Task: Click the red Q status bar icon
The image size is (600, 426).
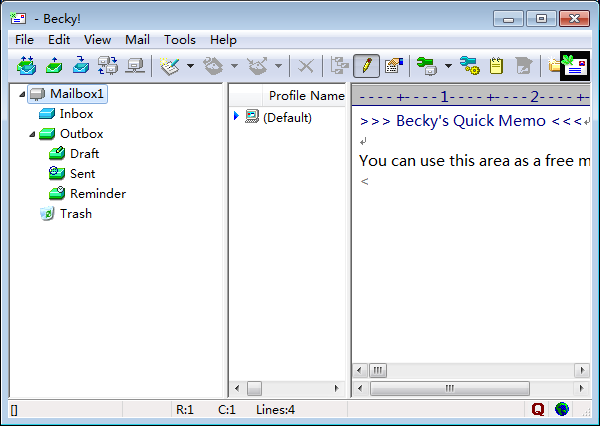Action: tap(538, 409)
